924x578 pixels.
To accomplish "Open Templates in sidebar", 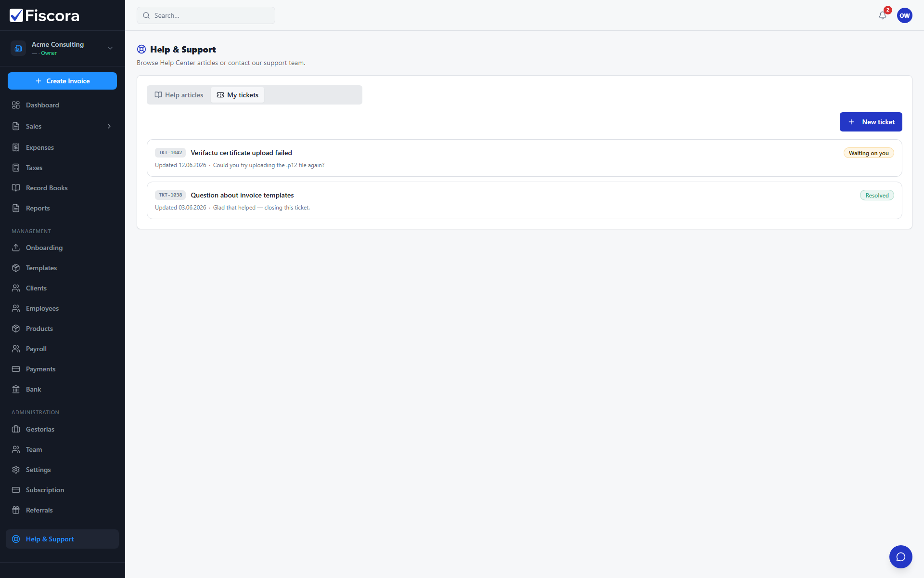I will (x=62, y=268).
